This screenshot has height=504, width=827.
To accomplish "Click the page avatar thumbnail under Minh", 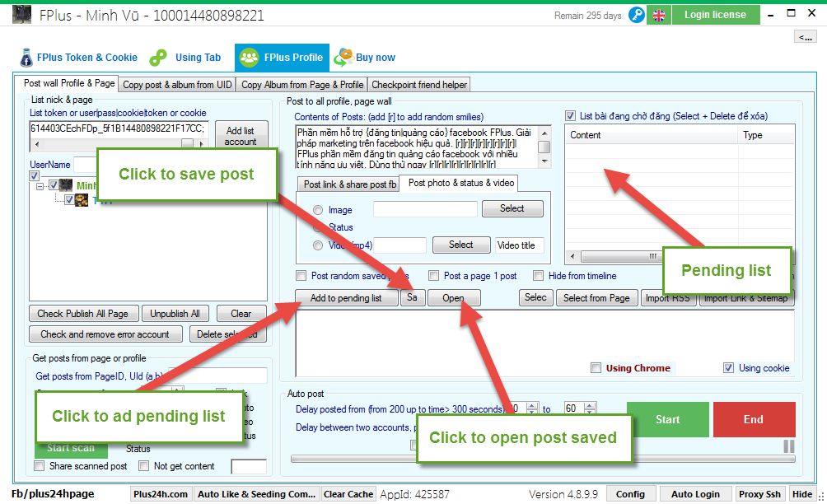I will tap(82, 200).
